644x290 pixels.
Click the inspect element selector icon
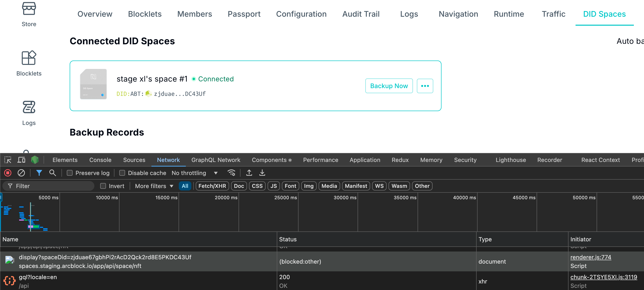pos(8,160)
